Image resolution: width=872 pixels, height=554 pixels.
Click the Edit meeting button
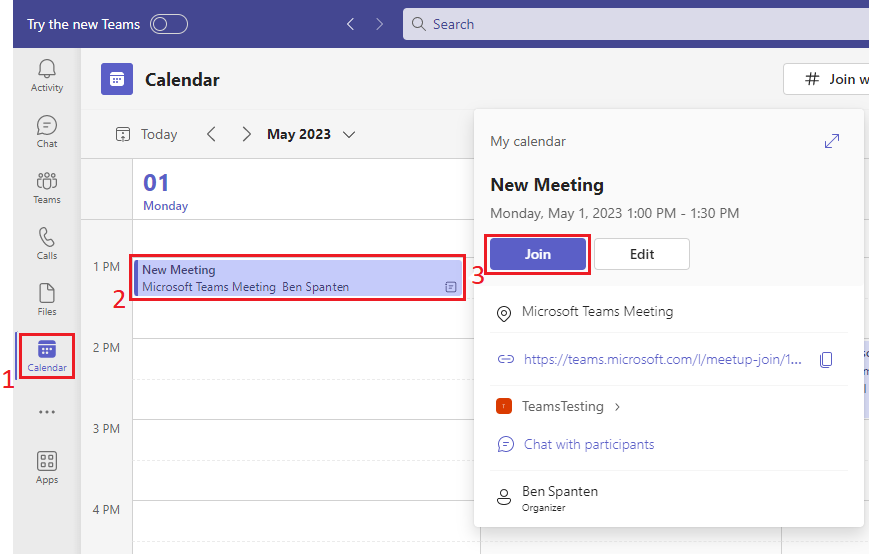click(642, 254)
